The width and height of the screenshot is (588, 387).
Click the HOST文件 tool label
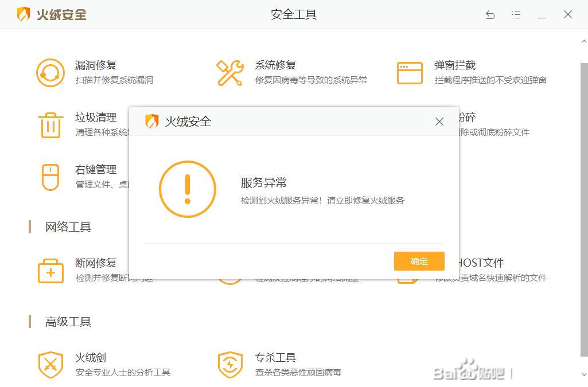[x=481, y=263]
